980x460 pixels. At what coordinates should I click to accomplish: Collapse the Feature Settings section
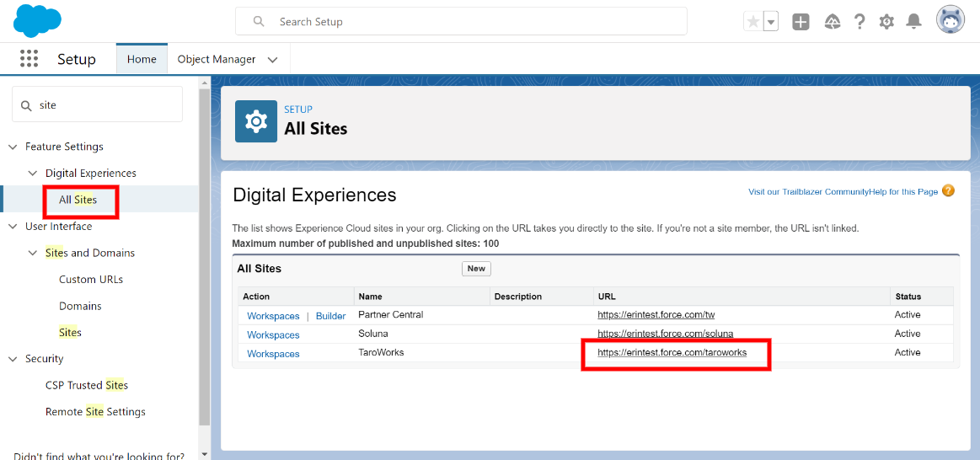13,147
